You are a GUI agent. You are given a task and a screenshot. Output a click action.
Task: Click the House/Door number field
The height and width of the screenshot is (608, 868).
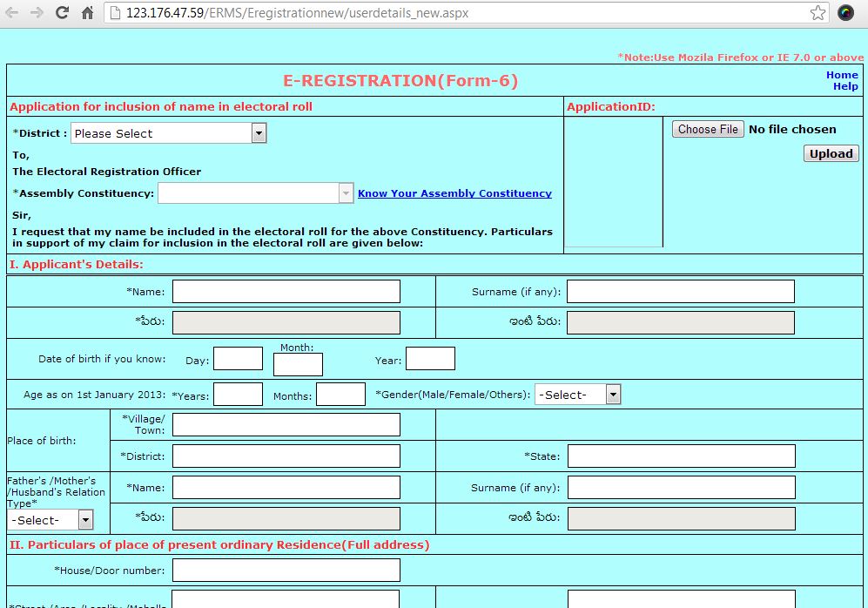(x=286, y=570)
